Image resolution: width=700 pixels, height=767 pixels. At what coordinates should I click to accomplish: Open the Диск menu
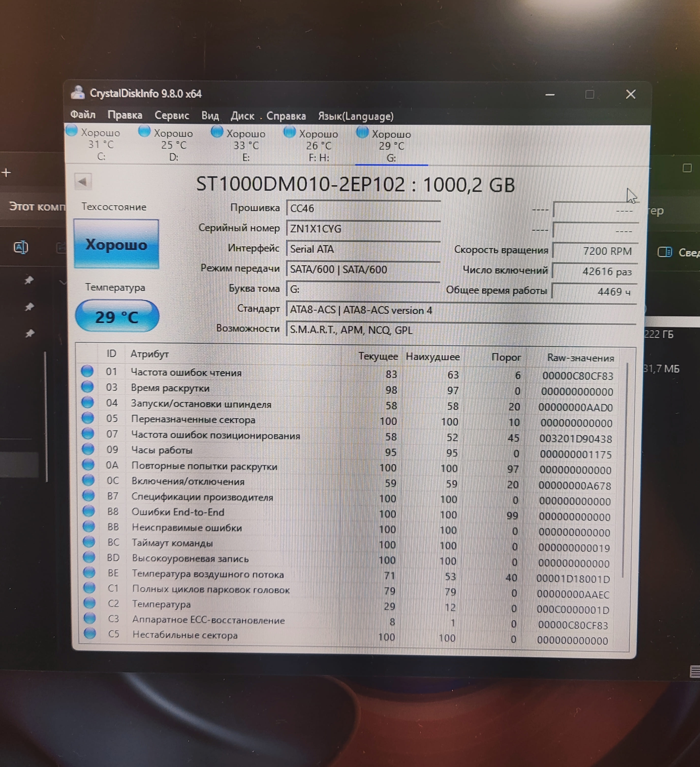(x=242, y=116)
